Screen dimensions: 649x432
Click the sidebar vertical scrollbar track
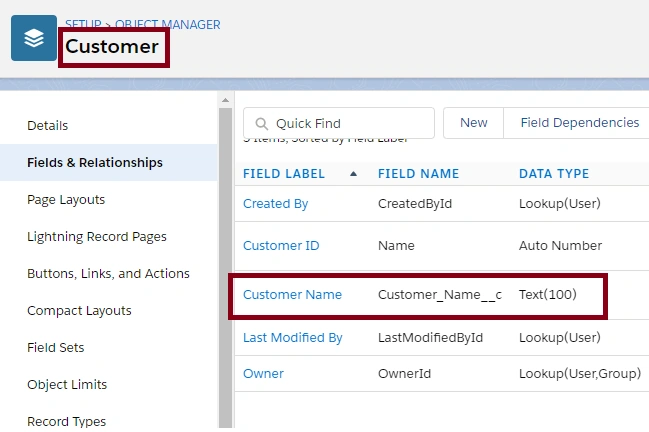tap(225, 268)
